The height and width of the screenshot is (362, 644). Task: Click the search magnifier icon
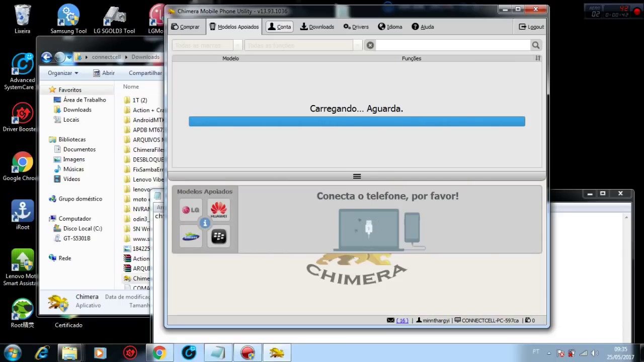pyautogui.click(x=535, y=45)
